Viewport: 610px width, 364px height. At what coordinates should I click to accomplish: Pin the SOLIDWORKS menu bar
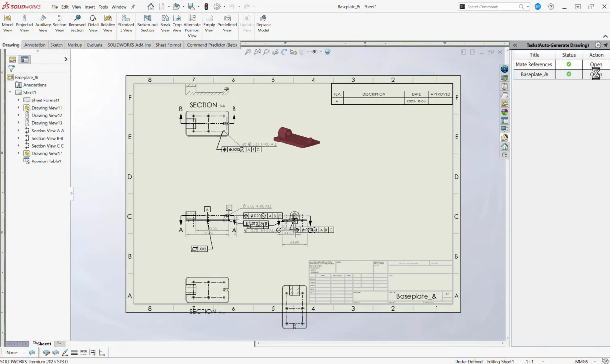(x=133, y=7)
